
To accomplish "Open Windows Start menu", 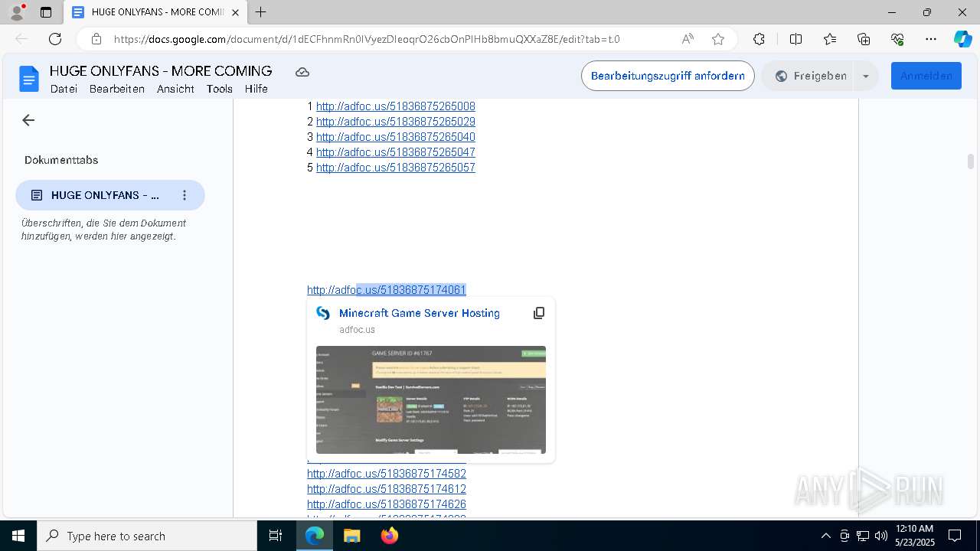I will pyautogui.click(x=18, y=536).
